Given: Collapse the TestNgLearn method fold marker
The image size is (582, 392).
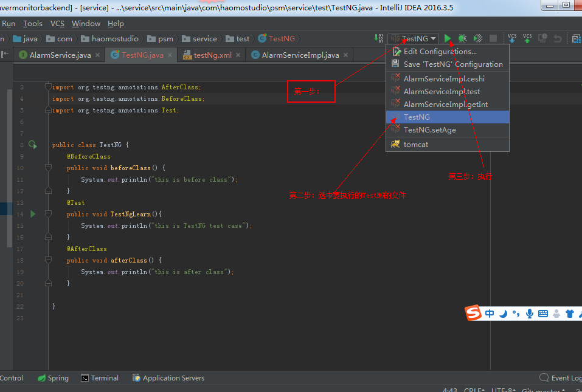Looking at the screenshot, I should tap(48, 213).
